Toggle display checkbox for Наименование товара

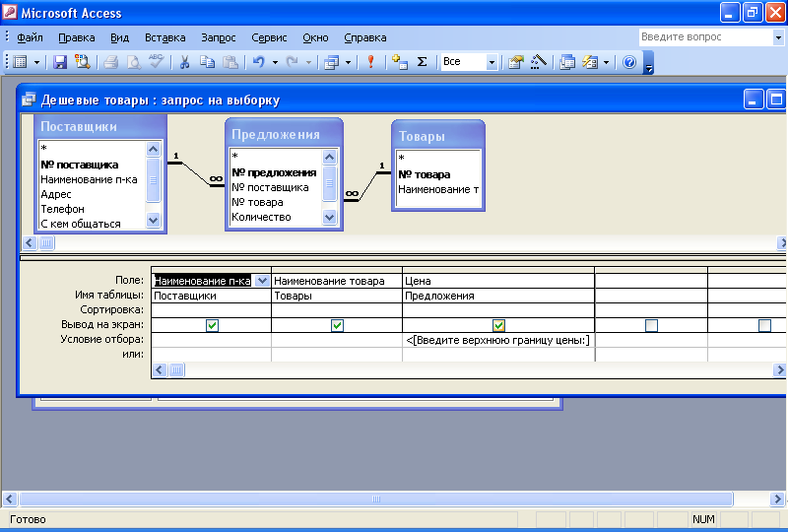click(337, 325)
